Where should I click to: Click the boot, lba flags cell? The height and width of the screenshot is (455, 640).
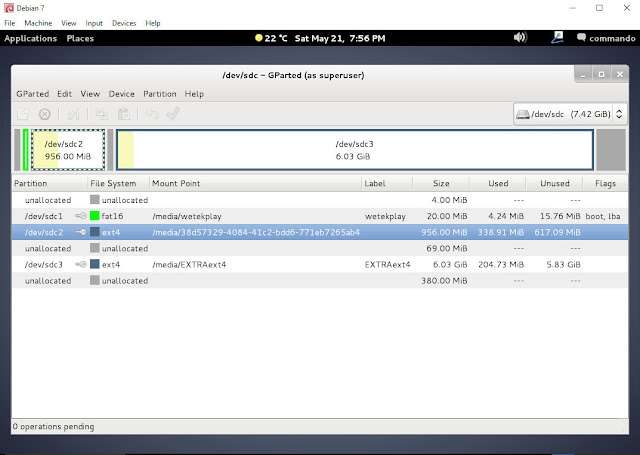pyautogui.click(x=603, y=216)
